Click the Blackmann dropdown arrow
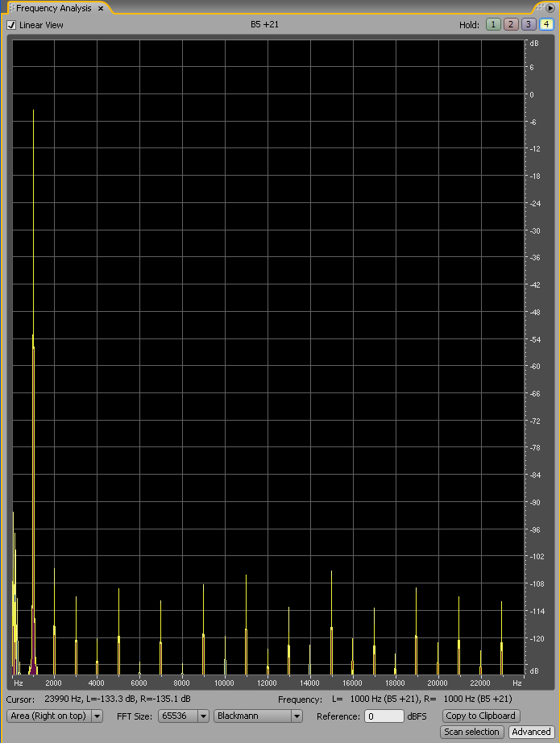The width and height of the screenshot is (560, 743). (x=297, y=716)
